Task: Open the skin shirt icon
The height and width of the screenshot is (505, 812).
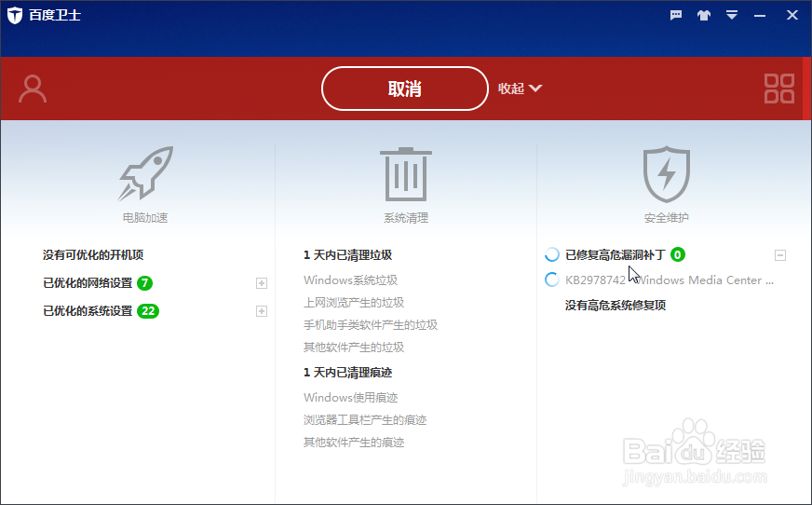Action: point(704,15)
